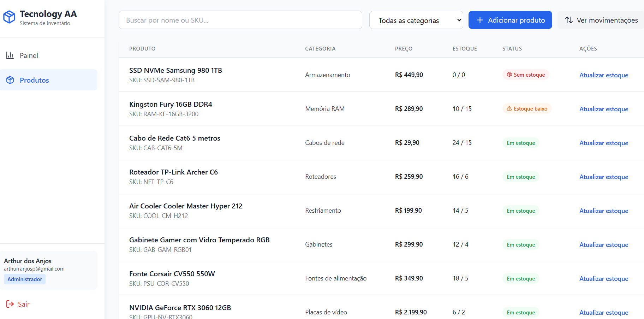Click Atualizar estoque for Fonte Corsair CV550
Screen dimensions: 644x319
603,279
